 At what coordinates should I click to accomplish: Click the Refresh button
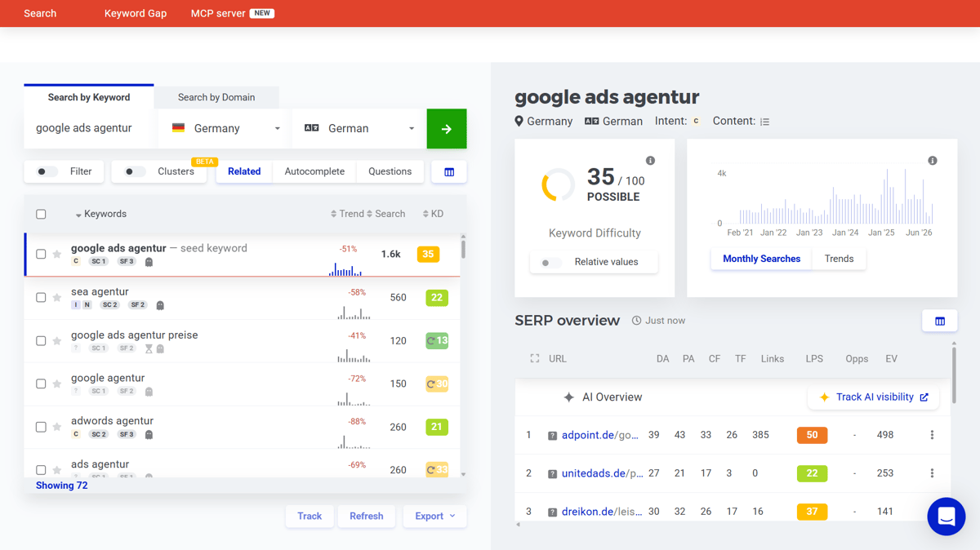(366, 517)
